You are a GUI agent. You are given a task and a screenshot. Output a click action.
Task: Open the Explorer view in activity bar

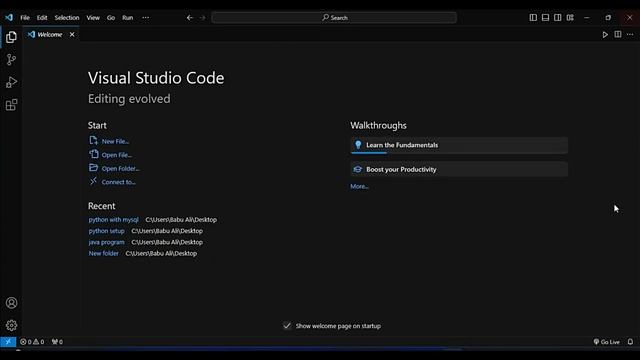click(11, 37)
